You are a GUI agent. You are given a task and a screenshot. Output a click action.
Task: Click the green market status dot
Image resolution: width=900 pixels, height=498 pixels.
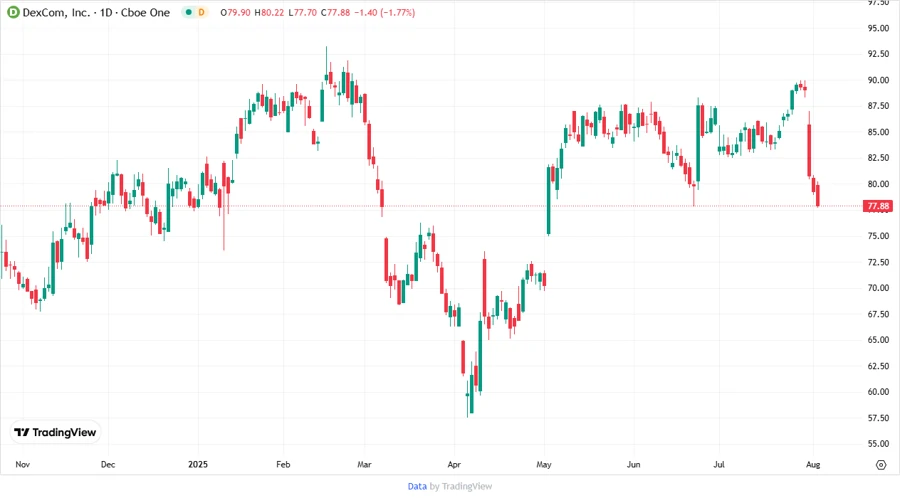(x=188, y=12)
